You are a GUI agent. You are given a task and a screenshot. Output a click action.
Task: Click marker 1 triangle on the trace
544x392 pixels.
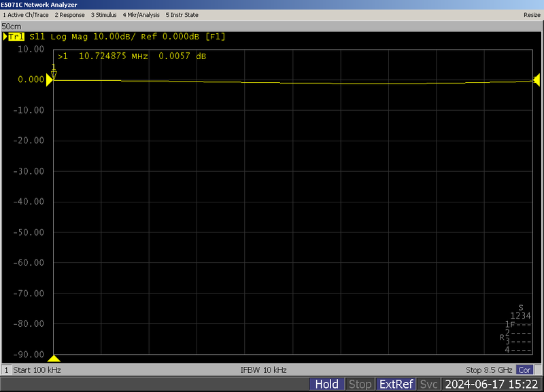54,75
